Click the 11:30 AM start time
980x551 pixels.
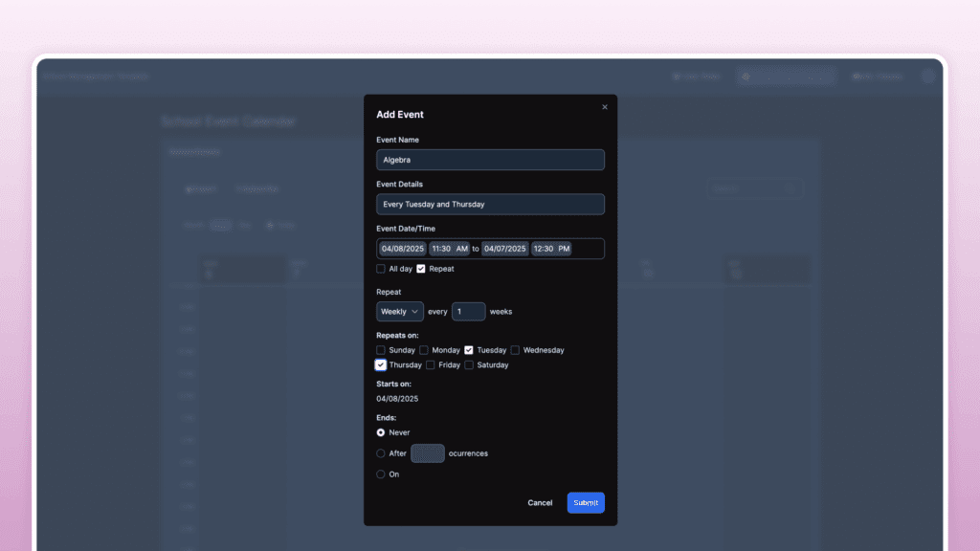pyautogui.click(x=450, y=249)
